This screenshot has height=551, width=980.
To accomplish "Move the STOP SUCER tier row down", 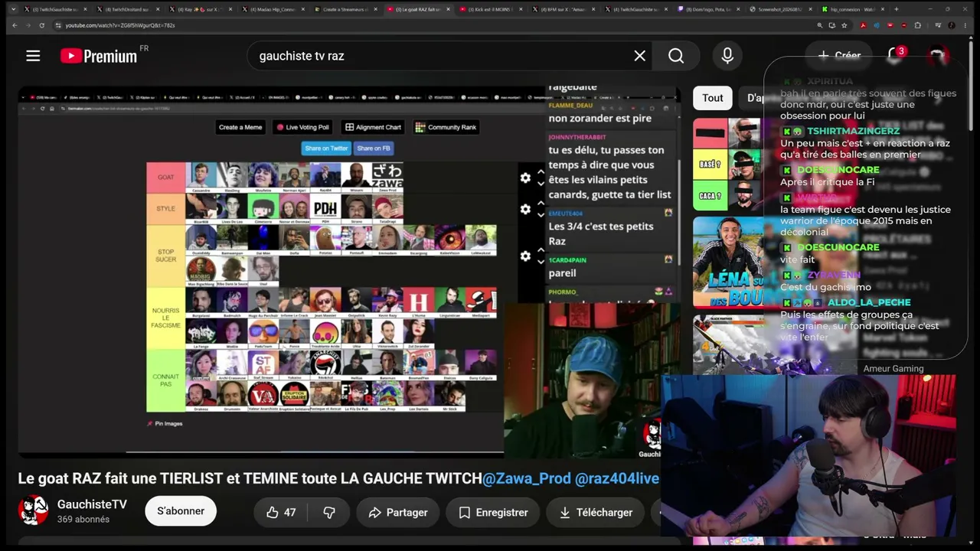I will pyautogui.click(x=541, y=262).
